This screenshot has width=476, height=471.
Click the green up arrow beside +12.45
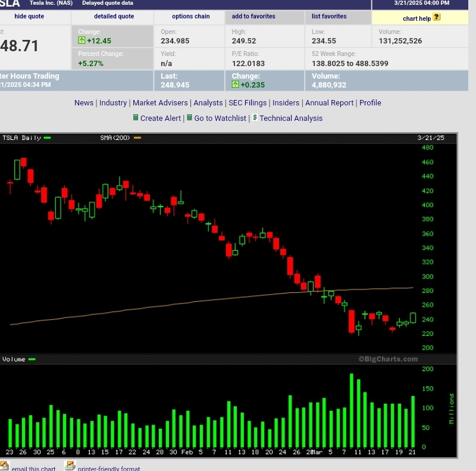click(82, 40)
